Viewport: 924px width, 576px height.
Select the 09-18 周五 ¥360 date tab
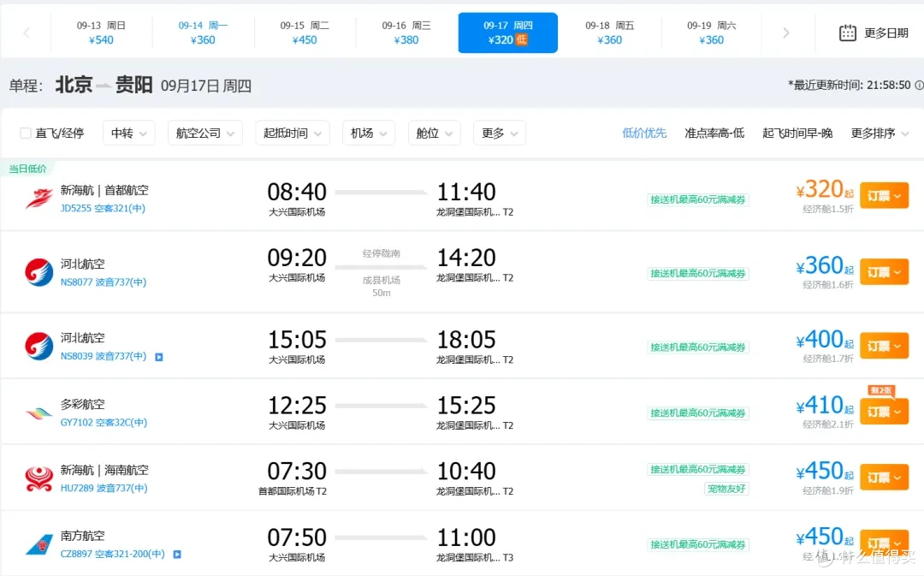pos(610,33)
